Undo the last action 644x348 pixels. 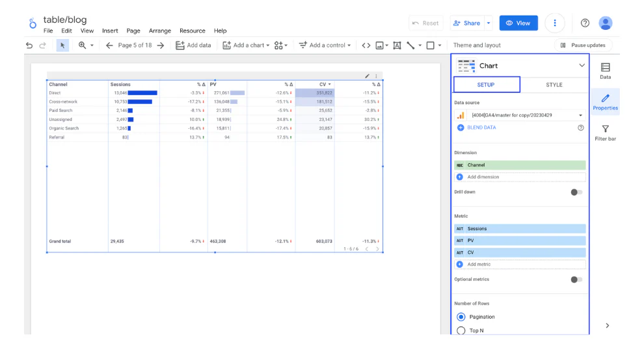click(29, 45)
